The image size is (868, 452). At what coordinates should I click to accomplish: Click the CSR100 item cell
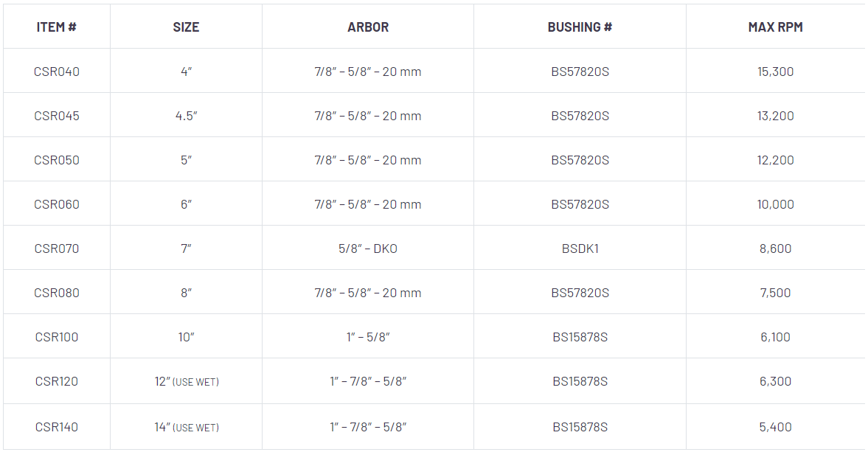coord(57,337)
